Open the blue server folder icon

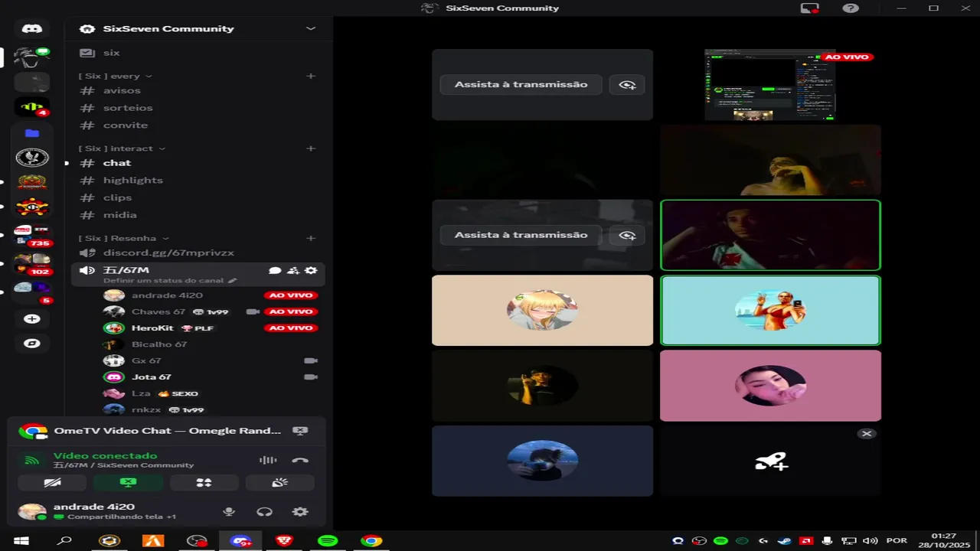point(32,133)
